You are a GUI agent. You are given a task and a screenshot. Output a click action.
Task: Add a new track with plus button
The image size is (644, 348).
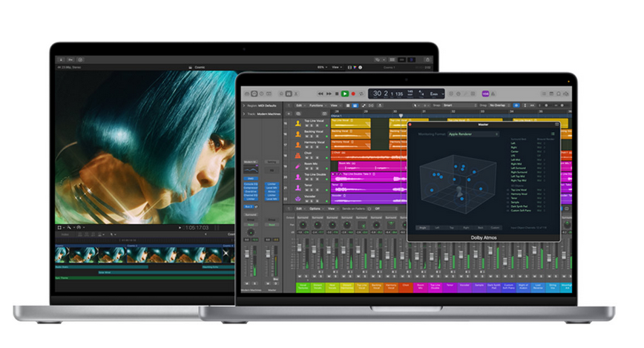point(289,114)
